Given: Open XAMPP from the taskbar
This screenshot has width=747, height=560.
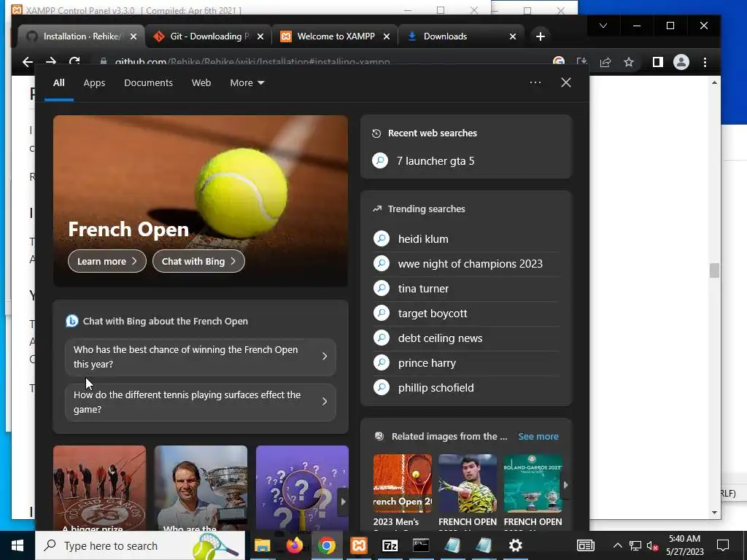Looking at the screenshot, I should 358,545.
